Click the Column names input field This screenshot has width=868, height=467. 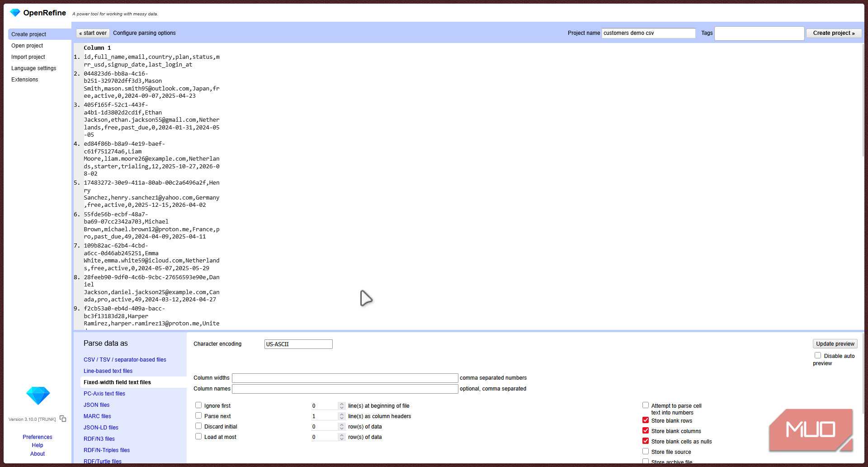click(345, 389)
